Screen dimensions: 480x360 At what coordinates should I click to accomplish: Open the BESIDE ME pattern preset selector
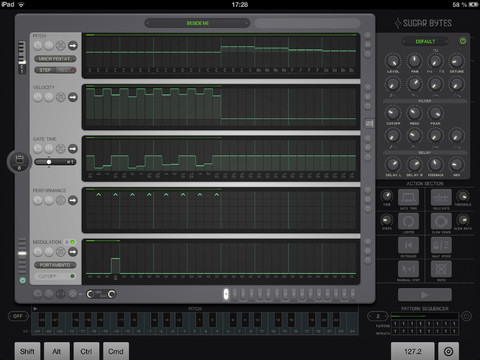click(198, 23)
